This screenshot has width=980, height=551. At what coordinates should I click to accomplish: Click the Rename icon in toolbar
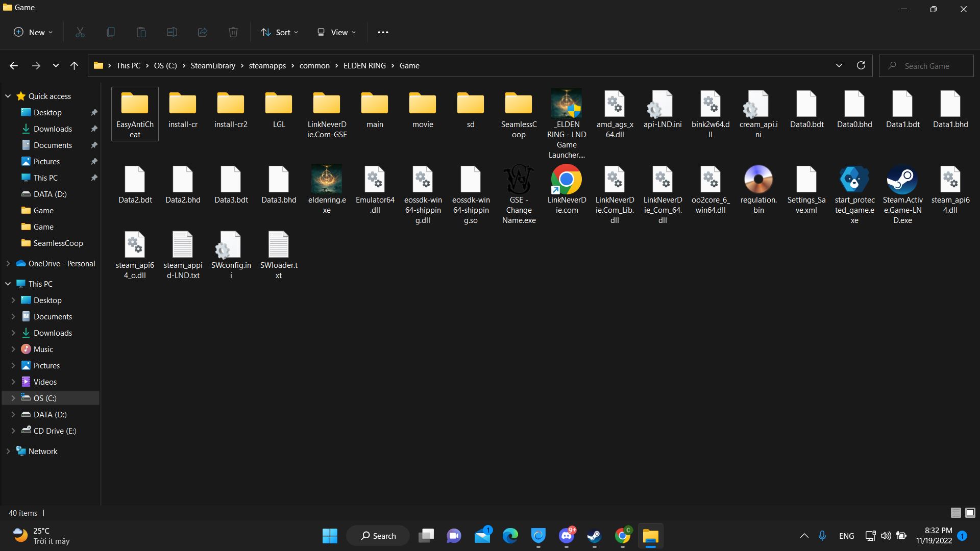(172, 32)
